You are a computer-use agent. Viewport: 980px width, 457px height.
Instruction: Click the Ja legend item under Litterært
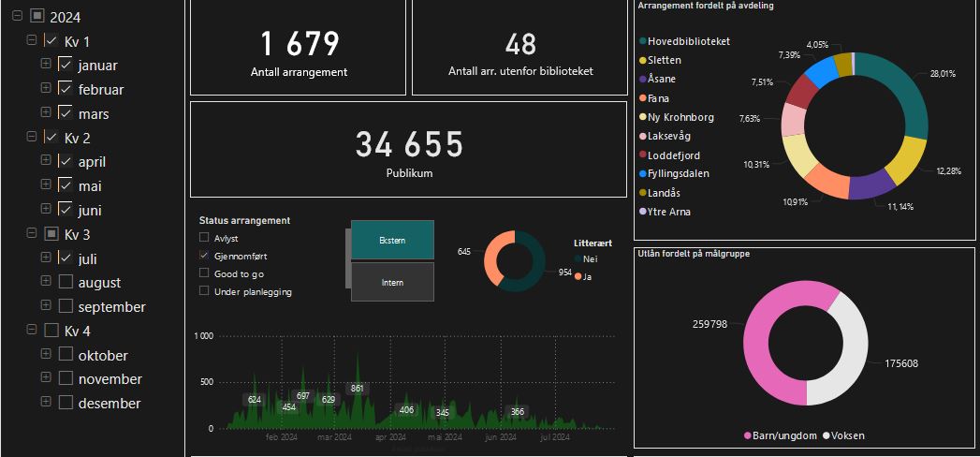[x=582, y=276]
